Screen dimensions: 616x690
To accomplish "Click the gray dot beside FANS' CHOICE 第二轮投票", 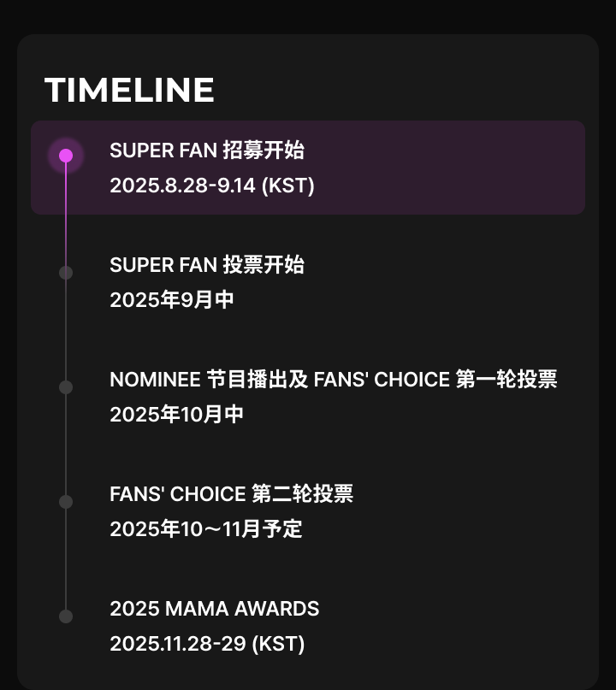I will pos(66,502).
